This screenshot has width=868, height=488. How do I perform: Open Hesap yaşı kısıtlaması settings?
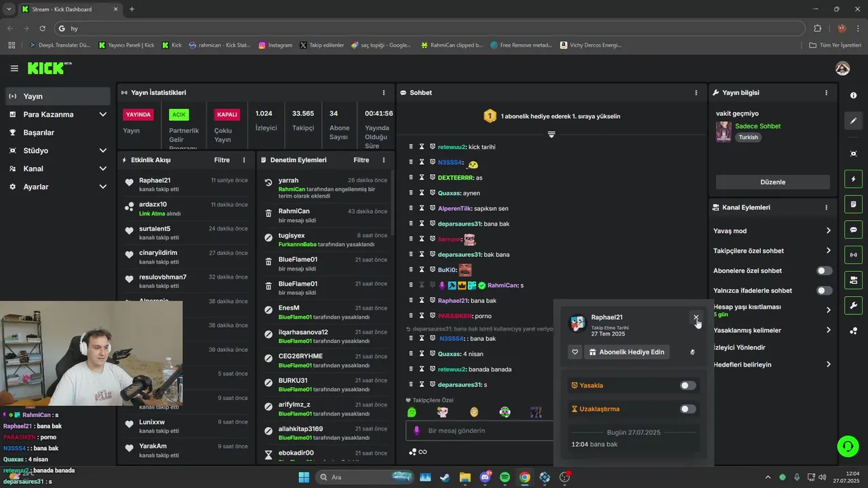click(772, 310)
